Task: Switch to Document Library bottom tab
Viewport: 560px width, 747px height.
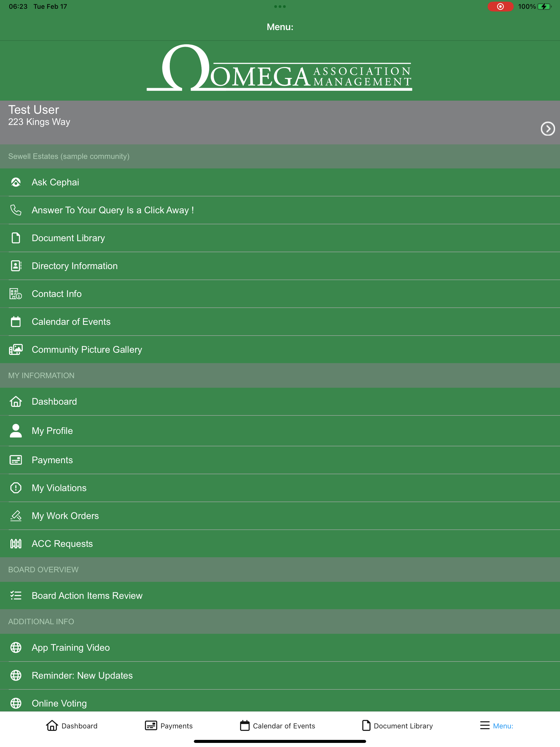Action: point(397,726)
